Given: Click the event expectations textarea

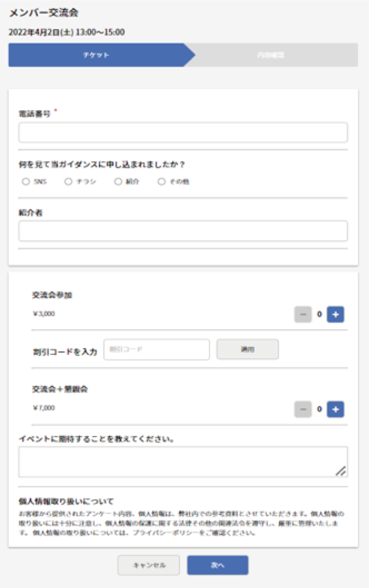Looking at the screenshot, I should [x=183, y=462].
